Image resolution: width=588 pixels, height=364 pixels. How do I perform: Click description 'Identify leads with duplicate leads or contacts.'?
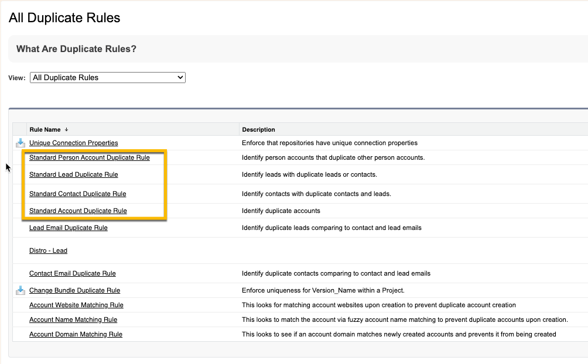click(x=309, y=174)
